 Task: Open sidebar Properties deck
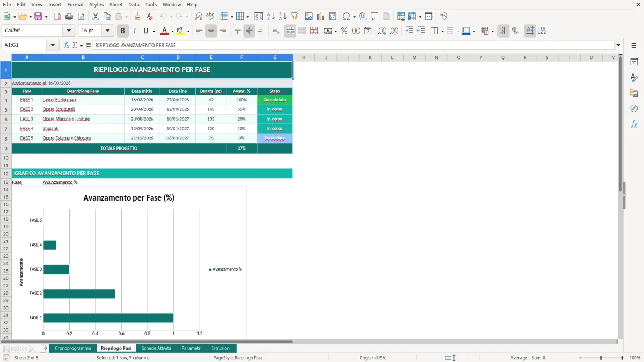click(x=634, y=62)
